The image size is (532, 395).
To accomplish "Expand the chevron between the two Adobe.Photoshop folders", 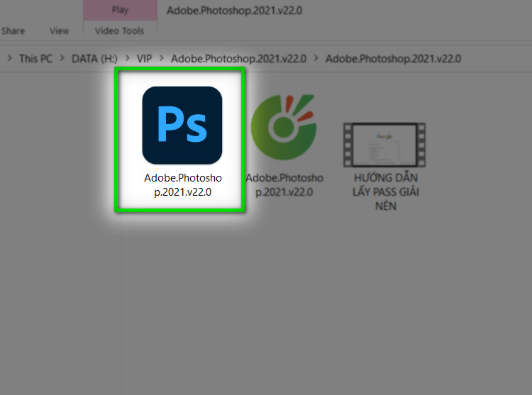I will 316,58.
